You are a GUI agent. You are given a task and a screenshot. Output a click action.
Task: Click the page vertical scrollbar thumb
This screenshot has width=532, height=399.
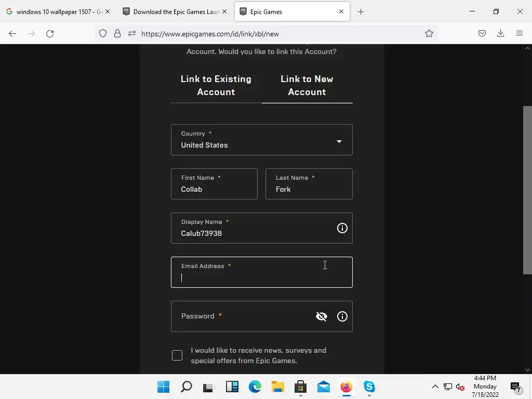click(527, 190)
